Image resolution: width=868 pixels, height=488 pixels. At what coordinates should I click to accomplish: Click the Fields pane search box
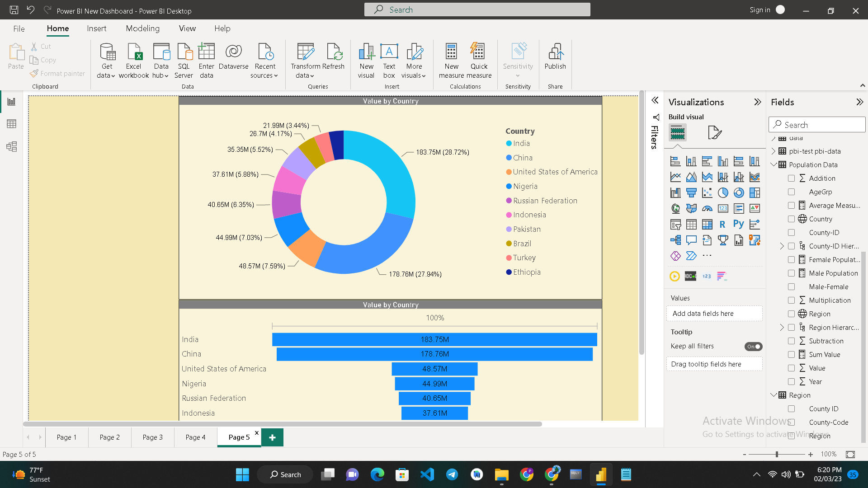click(817, 124)
